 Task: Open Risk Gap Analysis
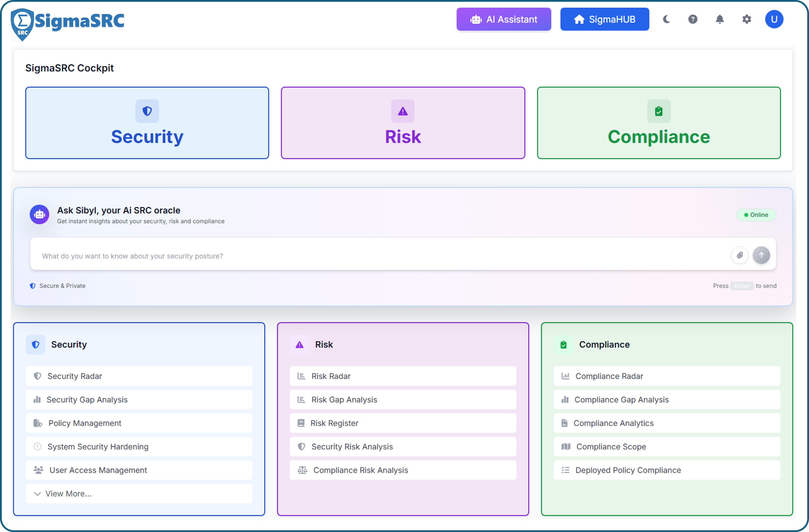click(x=403, y=400)
